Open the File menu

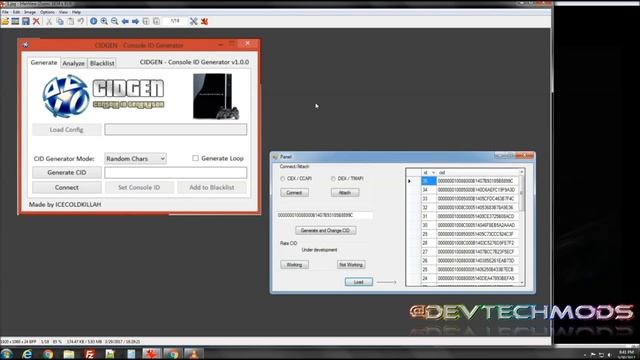tap(5, 12)
